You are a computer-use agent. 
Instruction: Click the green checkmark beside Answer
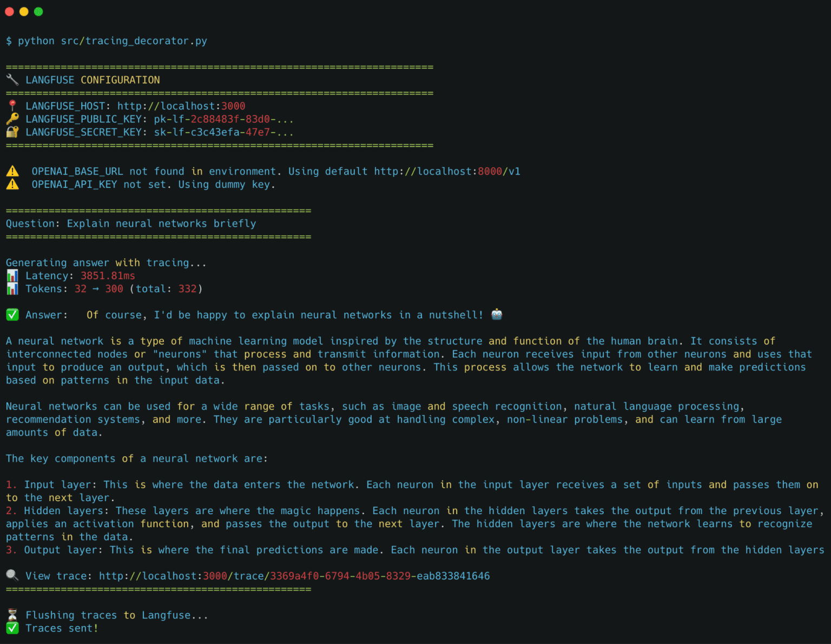(x=12, y=315)
